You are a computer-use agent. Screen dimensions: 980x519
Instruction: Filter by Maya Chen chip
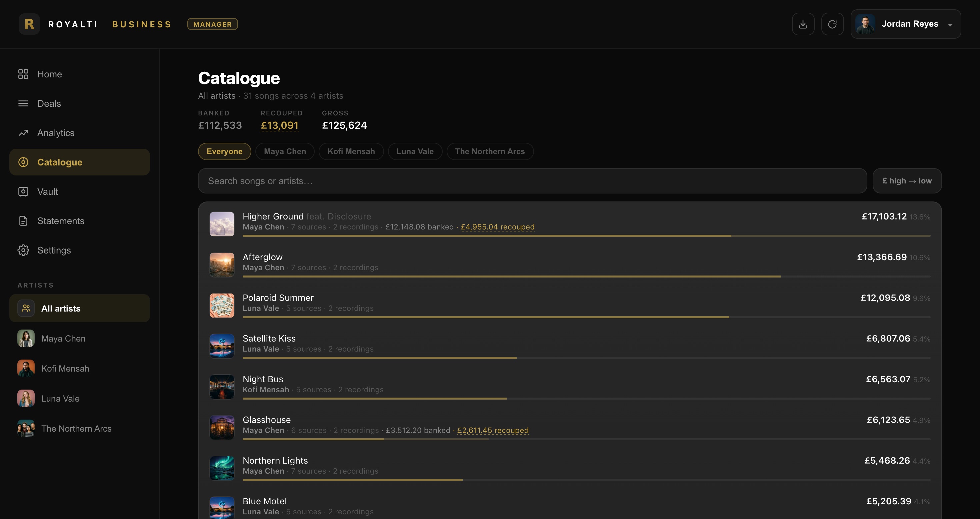pos(285,151)
